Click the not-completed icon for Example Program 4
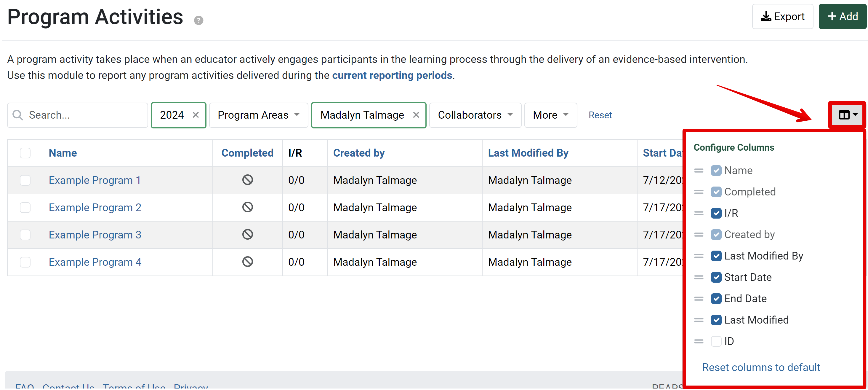 click(x=247, y=262)
